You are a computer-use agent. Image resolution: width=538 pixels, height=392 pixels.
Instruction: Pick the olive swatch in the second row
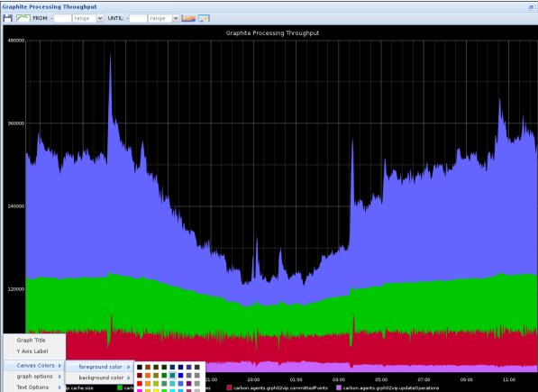[156, 375]
